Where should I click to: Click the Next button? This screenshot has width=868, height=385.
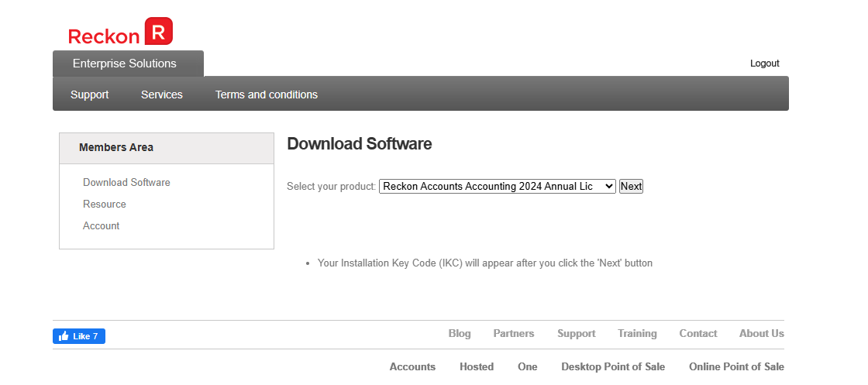coord(631,187)
